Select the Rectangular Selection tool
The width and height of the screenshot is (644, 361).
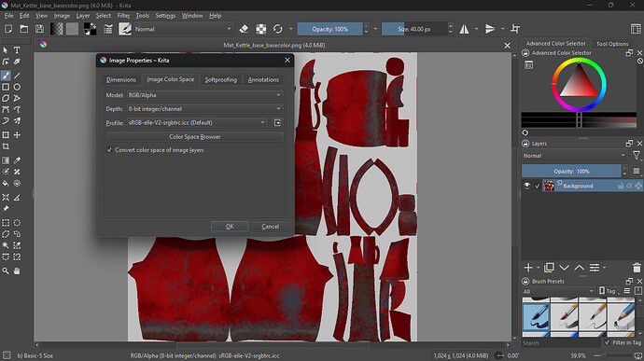click(6, 223)
